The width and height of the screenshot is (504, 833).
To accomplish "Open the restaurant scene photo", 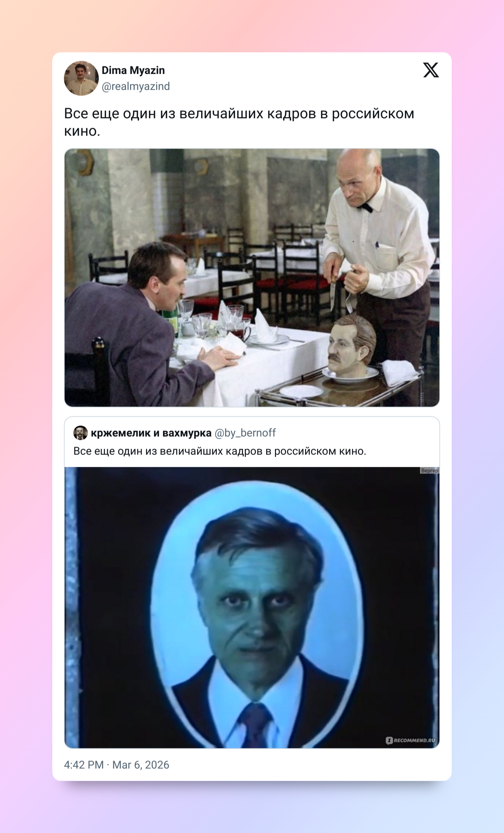I will [252, 278].
